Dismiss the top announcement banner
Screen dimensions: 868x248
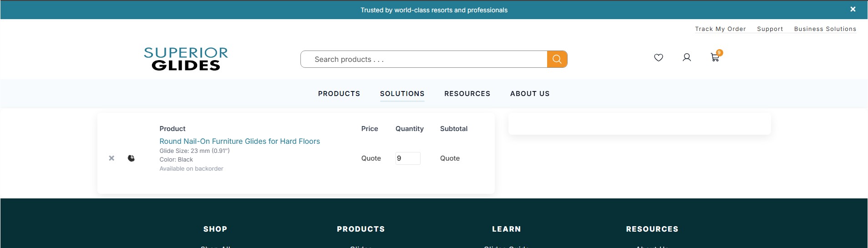coord(853,9)
